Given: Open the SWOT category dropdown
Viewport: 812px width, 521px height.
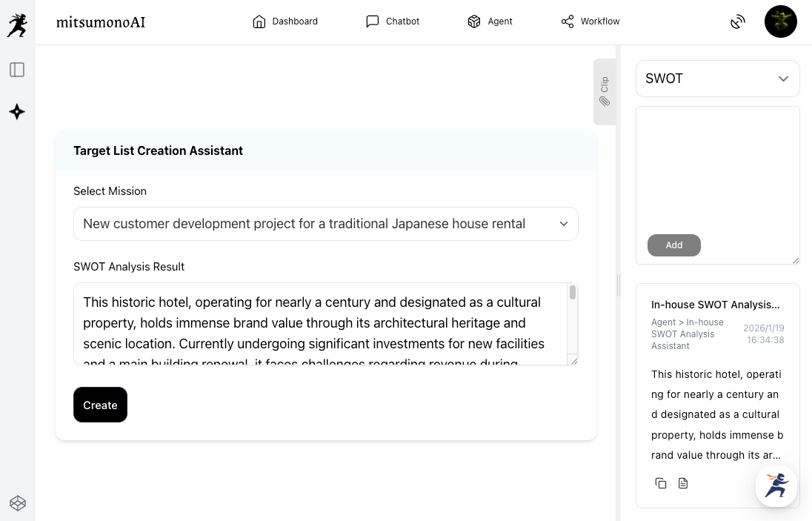Looking at the screenshot, I should tap(717, 79).
